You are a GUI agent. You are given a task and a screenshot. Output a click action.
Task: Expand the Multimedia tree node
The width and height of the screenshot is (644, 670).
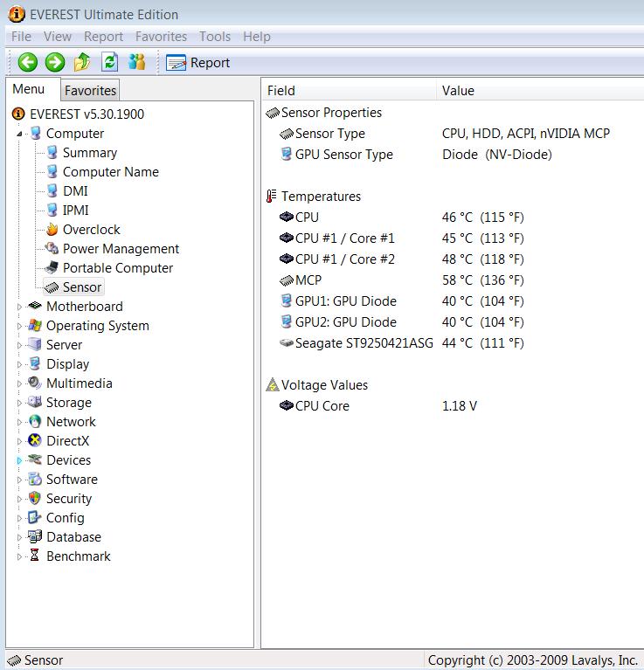(x=19, y=383)
